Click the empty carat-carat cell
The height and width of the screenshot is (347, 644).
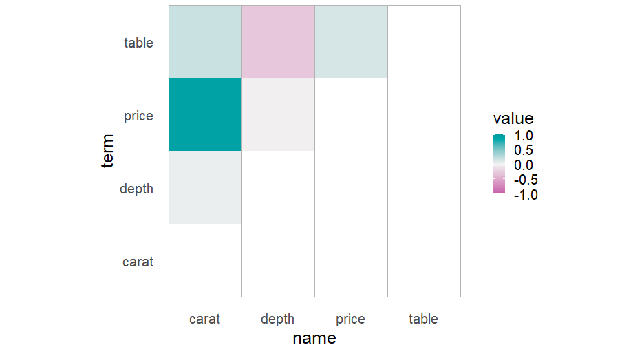pos(205,260)
